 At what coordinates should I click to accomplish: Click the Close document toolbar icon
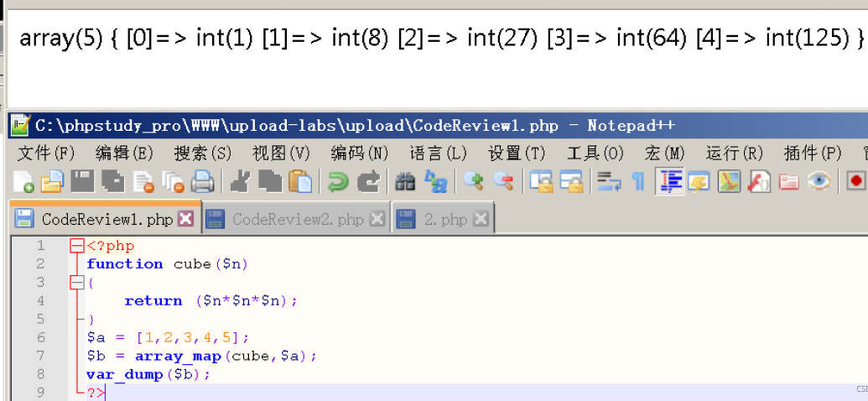click(143, 181)
